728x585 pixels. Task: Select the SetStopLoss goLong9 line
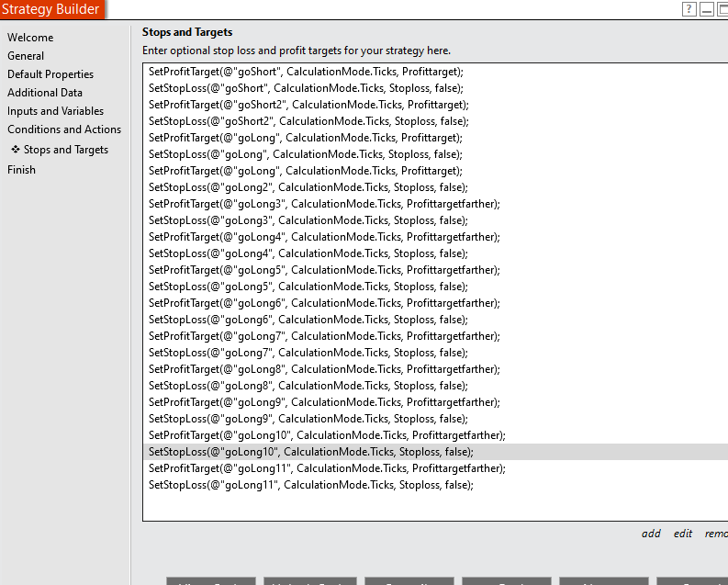(x=435, y=419)
